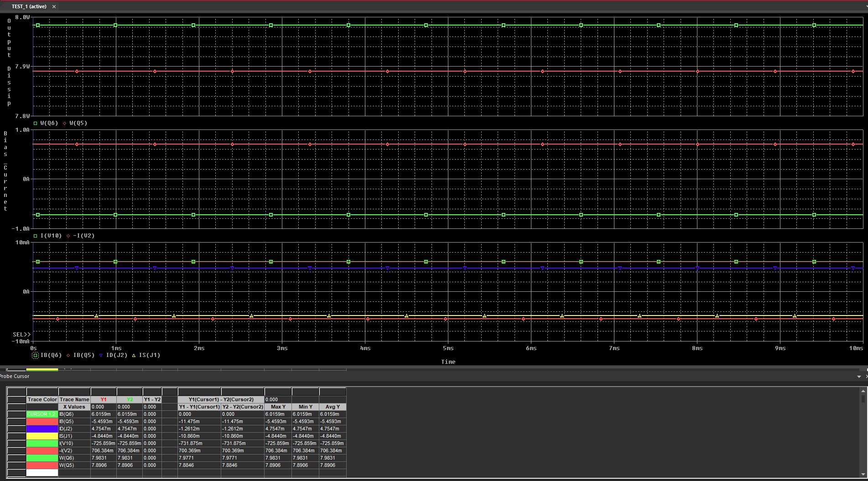This screenshot has height=481, width=868.
Task: Click the 10mA Y-axis label
Action: (22, 243)
